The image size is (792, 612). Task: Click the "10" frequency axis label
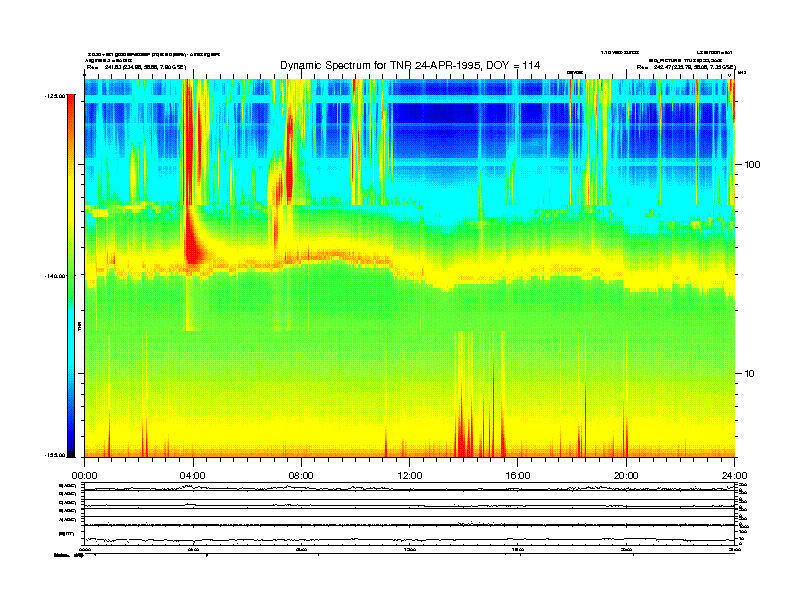750,374
